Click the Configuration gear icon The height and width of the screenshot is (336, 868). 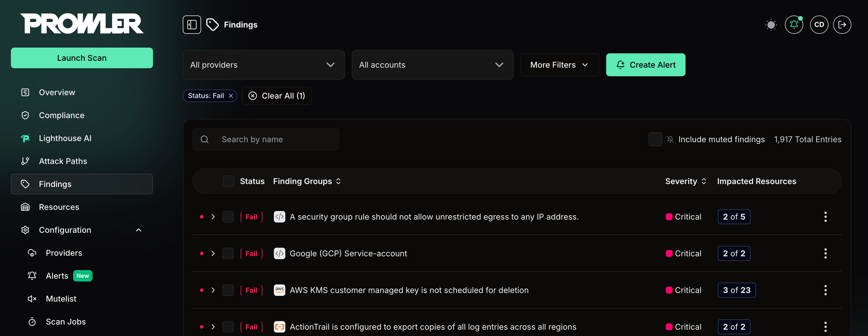(25, 230)
